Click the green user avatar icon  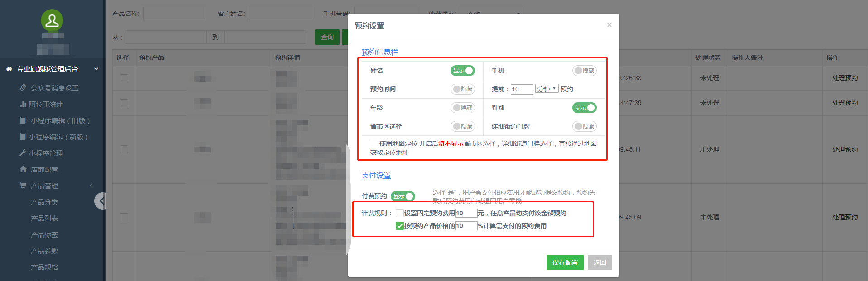pyautogui.click(x=52, y=20)
